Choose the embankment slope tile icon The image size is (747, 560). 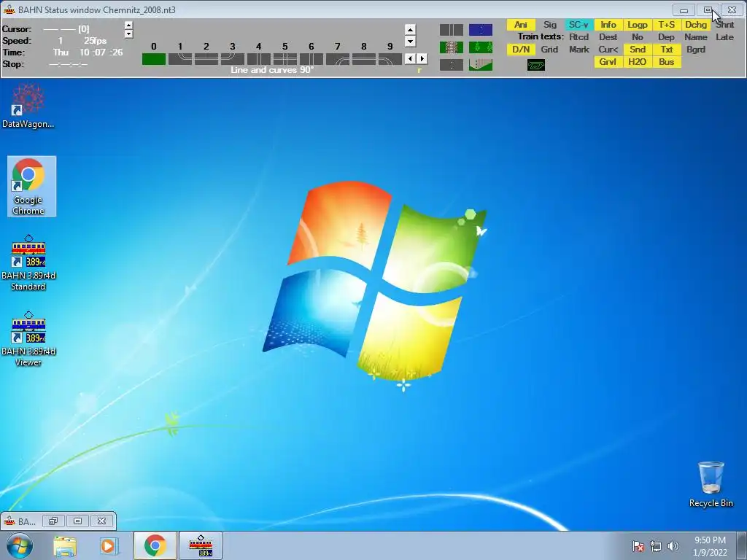(x=481, y=65)
